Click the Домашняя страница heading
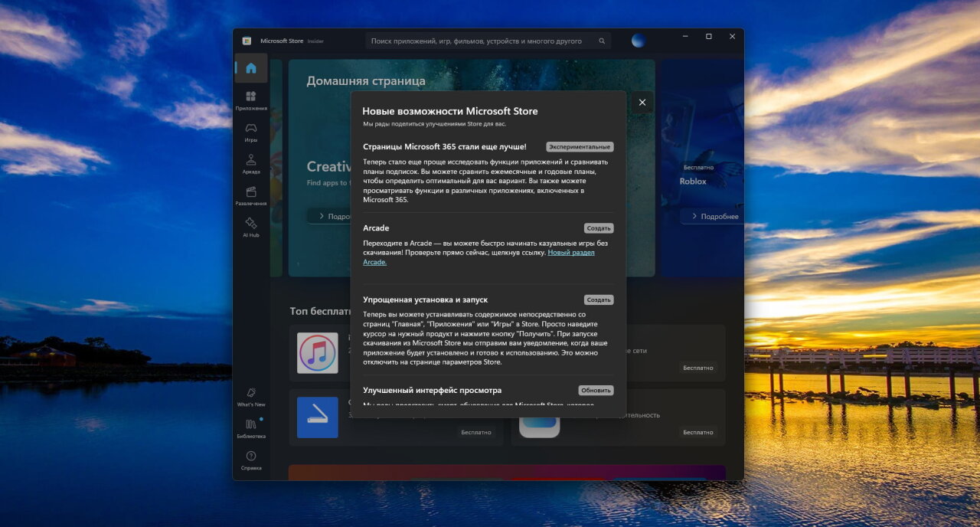Screen dimensions: 980x527 pyautogui.click(x=366, y=80)
